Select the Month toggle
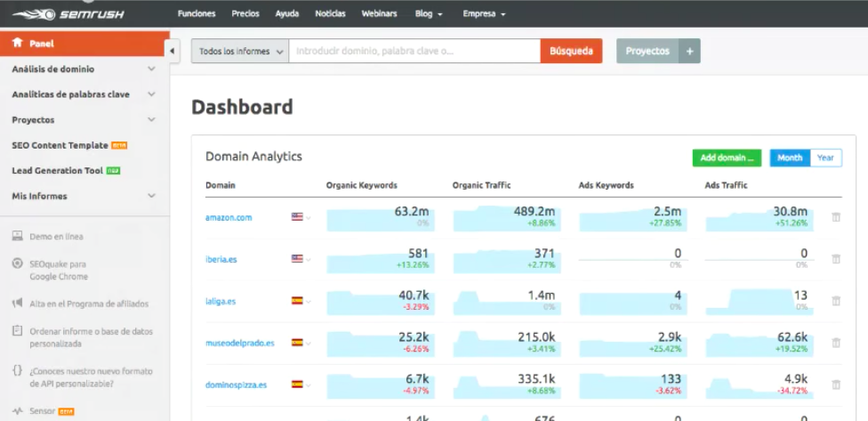Image resolution: width=868 pixels, height=421 pixels. pyautogui.click(x=790, y=158)
